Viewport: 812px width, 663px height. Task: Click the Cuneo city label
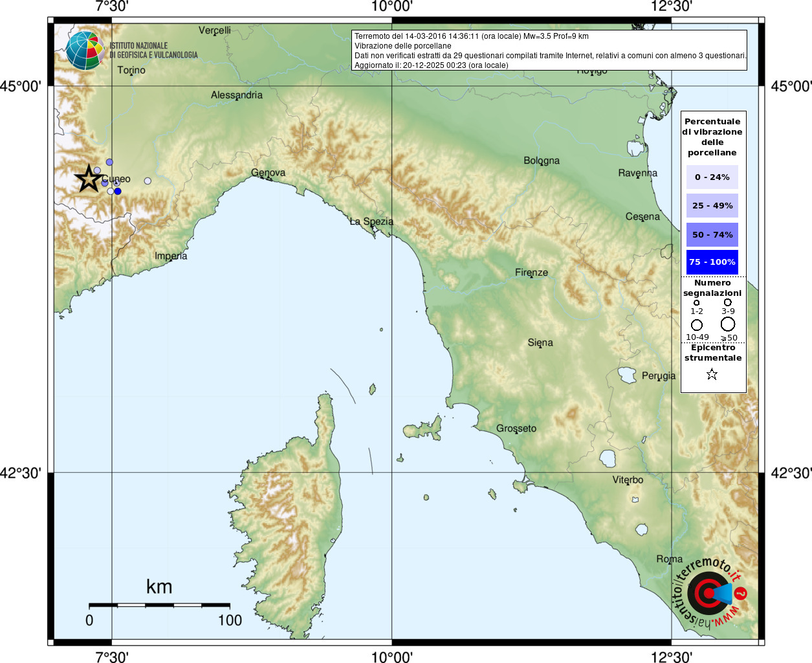pyautogui.click(x=116, y=179)
